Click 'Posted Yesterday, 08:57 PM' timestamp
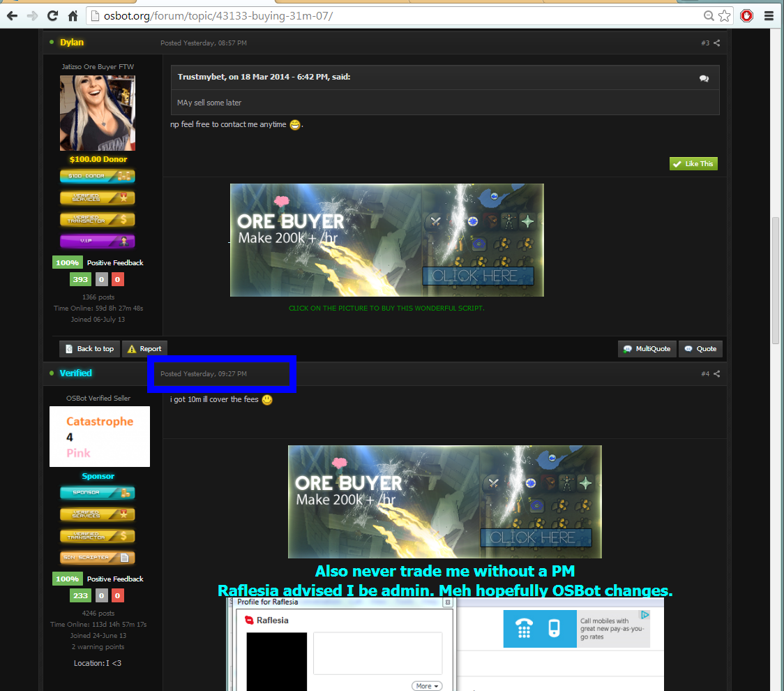The width and height of the screenshot is (784, 691). (204, 43)
